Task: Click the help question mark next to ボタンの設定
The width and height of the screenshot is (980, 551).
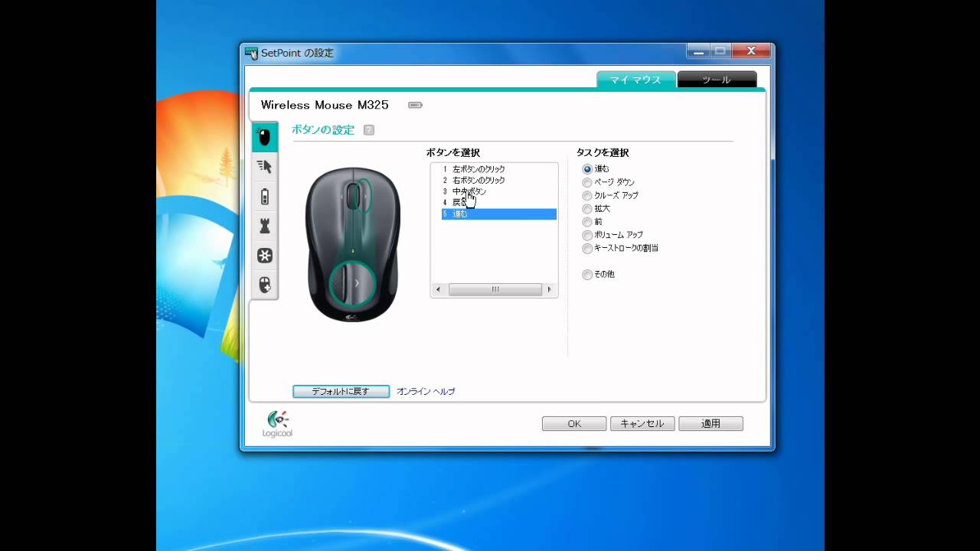Action: click(x=369, y=130)
